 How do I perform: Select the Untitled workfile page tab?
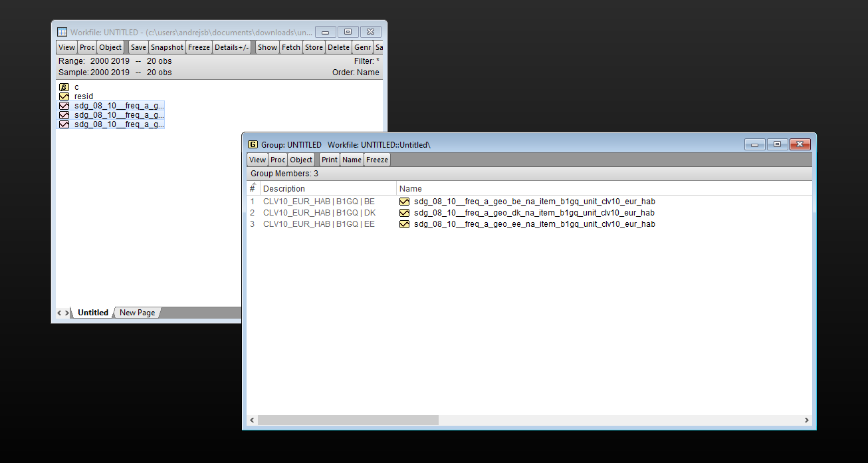point(92,313)
